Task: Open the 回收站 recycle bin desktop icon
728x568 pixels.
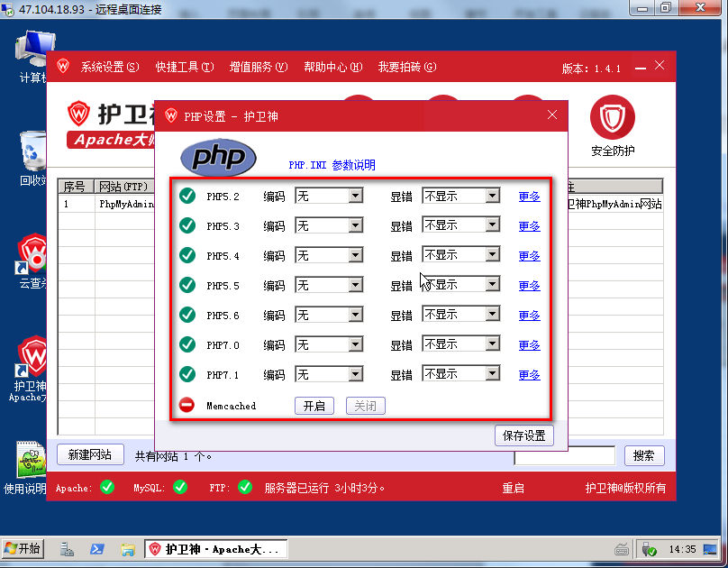Action: click(x=32, y=158)
